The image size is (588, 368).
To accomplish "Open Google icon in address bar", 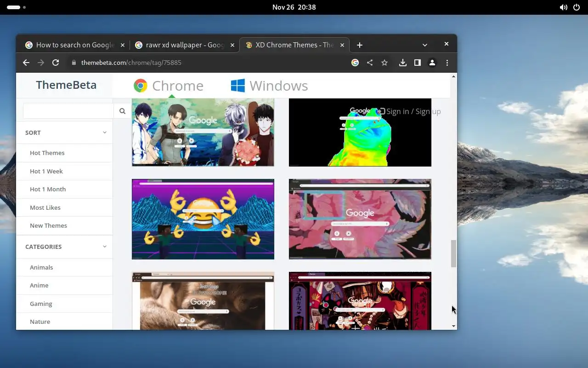I will [355, 63].
